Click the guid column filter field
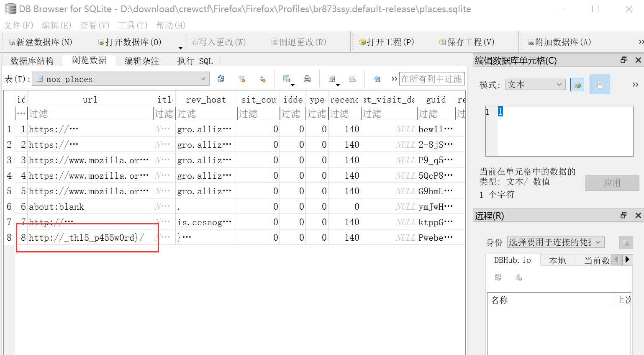This screenshot has height=355, width=644. click(x=436, y=113)
